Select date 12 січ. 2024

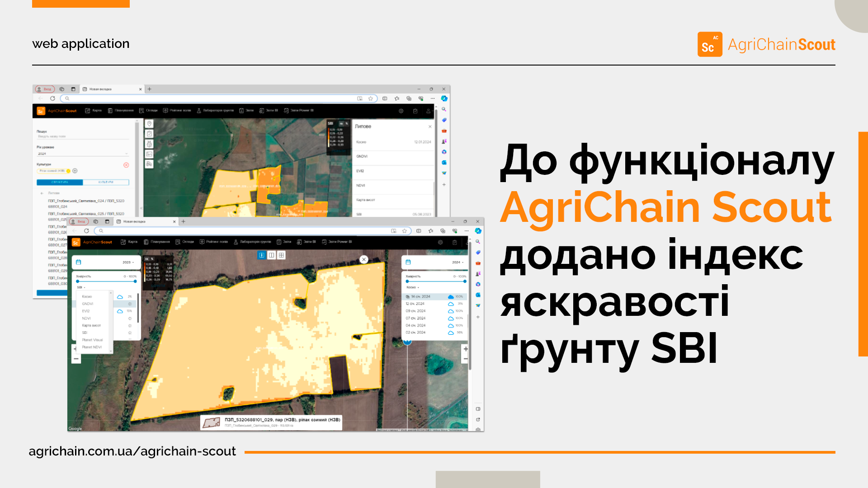tap(434, 304)
